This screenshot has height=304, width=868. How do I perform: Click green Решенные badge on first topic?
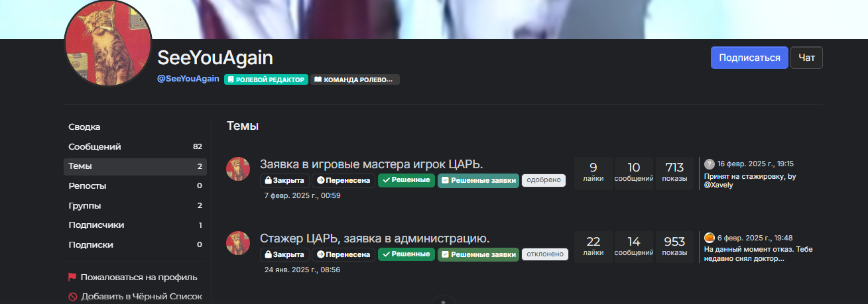[x=406, y=180]
